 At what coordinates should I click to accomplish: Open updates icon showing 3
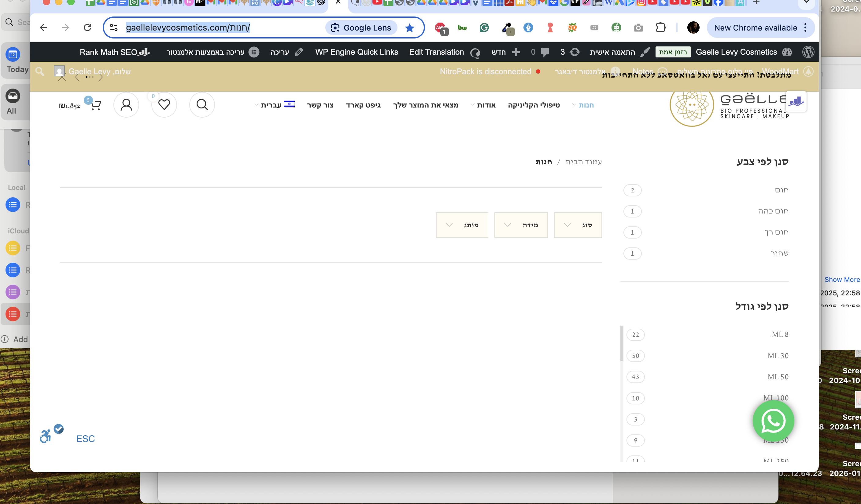pyautogui.click(x=570, y=52)
